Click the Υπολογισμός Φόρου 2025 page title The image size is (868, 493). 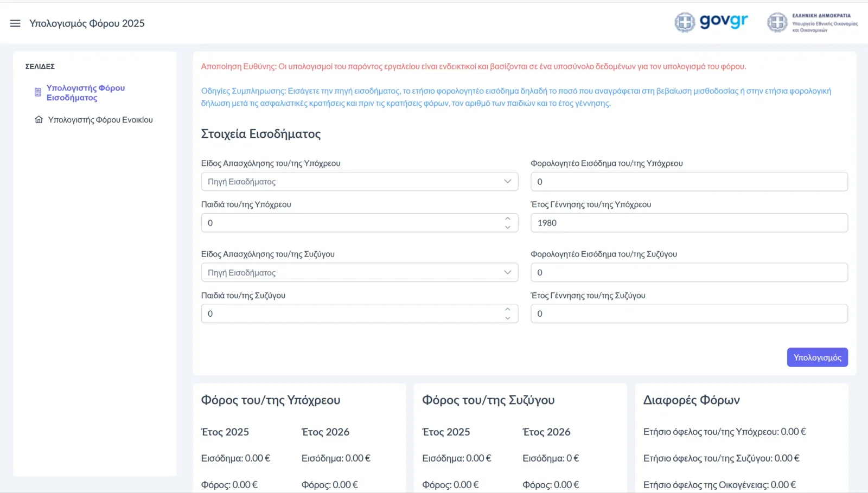(87, 23)
